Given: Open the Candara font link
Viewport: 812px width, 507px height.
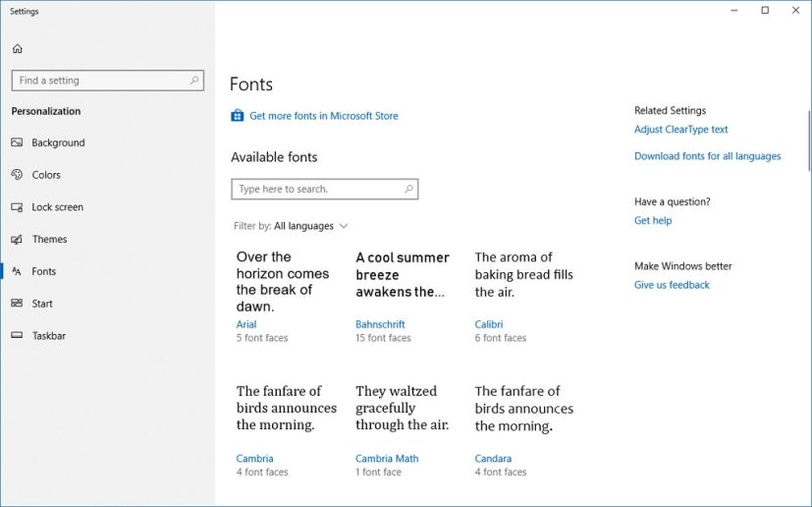Looking at the screenshot, I should (493, 458).
